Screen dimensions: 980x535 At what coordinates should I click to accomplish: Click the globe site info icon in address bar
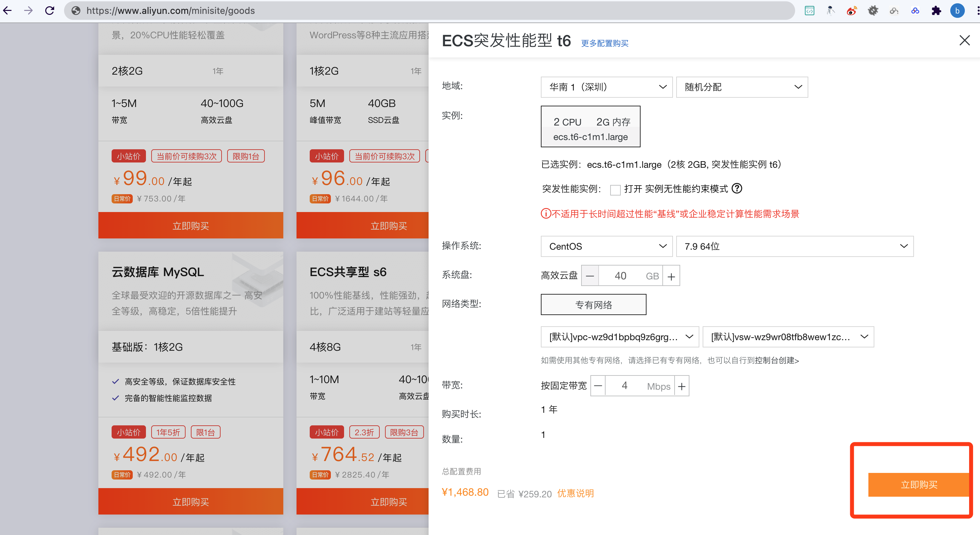76,11
